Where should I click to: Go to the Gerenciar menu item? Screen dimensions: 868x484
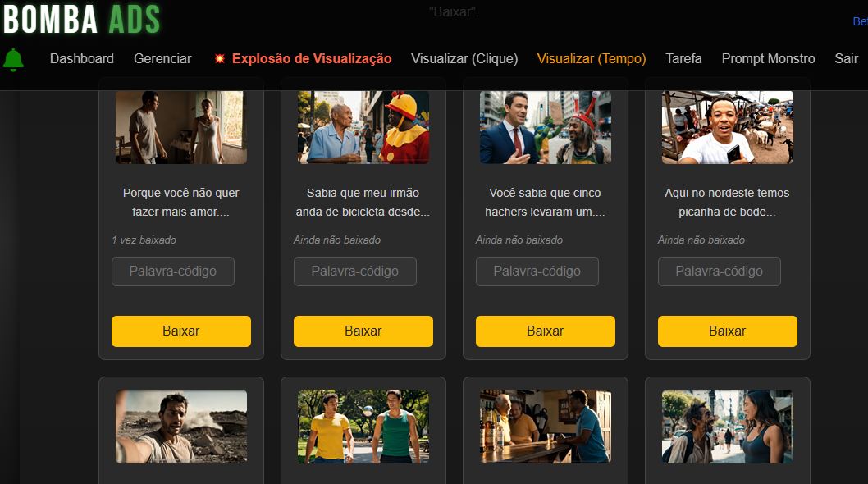[162, 58]
